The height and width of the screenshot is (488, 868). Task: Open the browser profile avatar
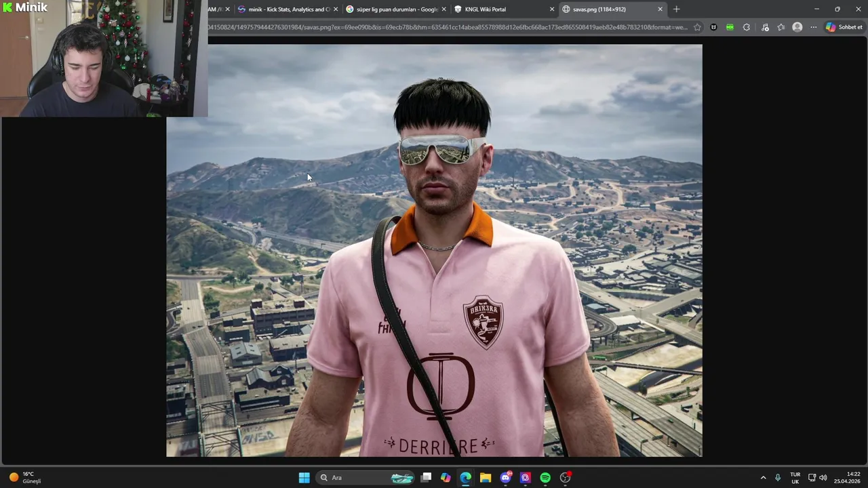click(x=797, y=27)
